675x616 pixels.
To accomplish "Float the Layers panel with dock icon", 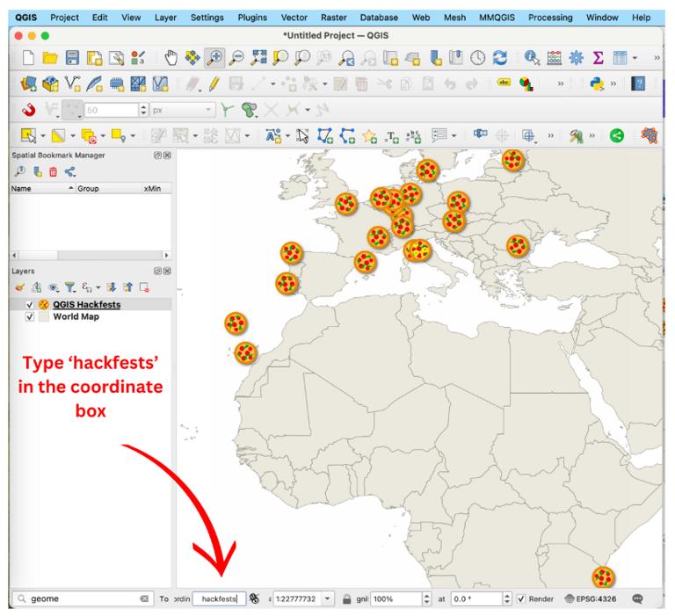I will pos(157,272).
